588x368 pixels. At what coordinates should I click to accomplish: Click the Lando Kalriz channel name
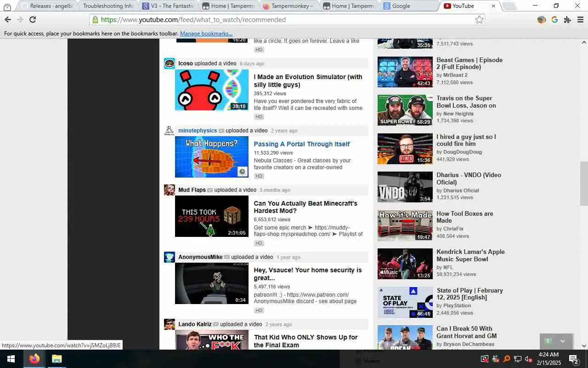[x=195, y=324]
